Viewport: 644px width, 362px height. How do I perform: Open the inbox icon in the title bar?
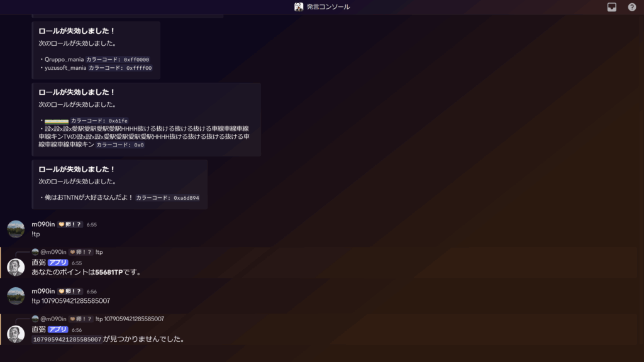coord(611,7)
